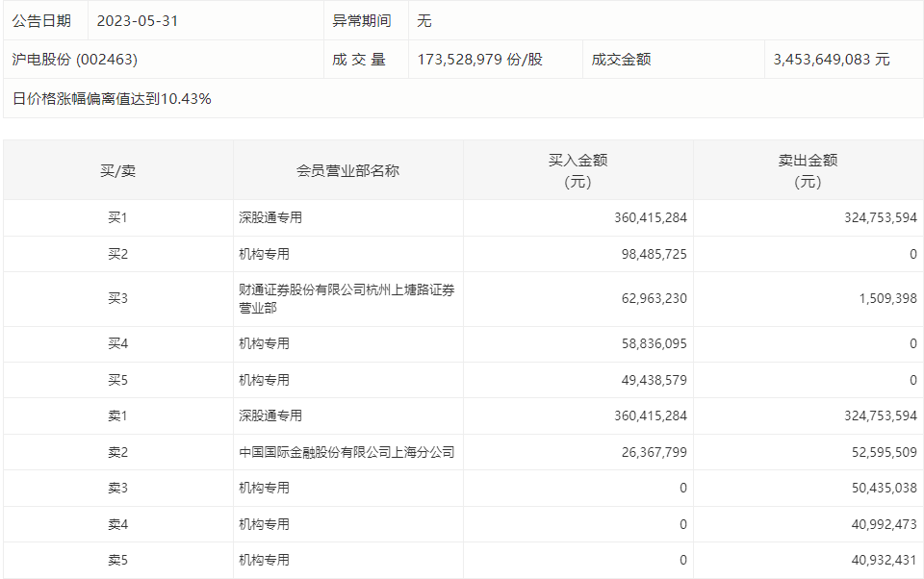
Task: Select sell amount 1,509,398
Action: pyautogui.click(x=888, y=298)
